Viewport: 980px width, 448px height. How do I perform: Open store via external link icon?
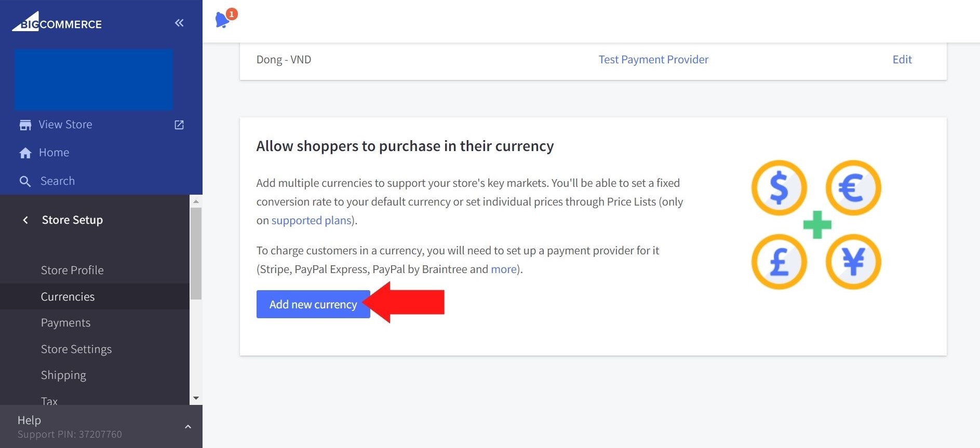tap(179, 125)
